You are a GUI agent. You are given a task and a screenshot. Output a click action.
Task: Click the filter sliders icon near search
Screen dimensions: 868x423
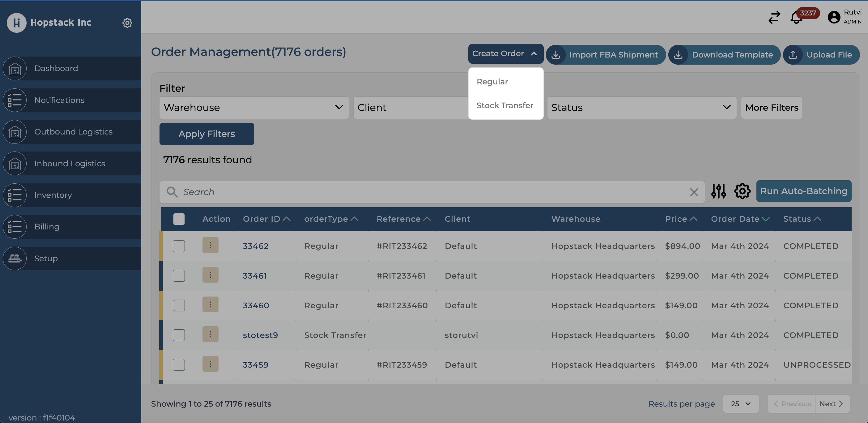point(718,191)
